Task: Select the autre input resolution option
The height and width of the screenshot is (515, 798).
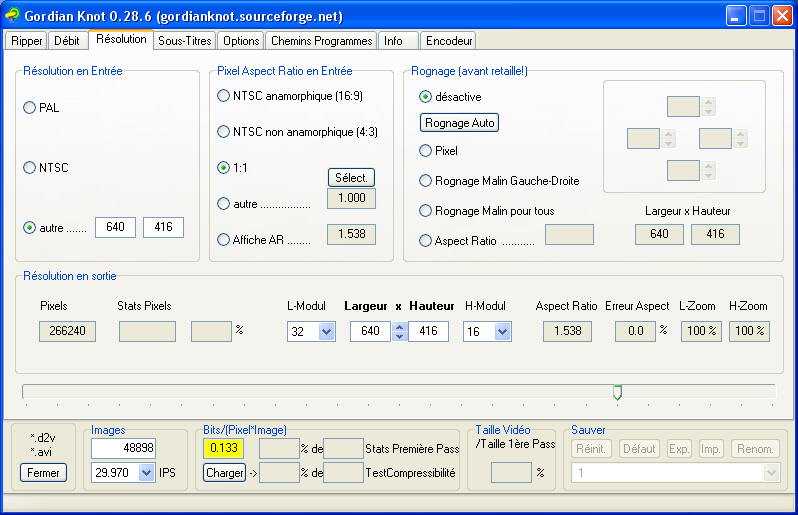Action: click(55, 228)
